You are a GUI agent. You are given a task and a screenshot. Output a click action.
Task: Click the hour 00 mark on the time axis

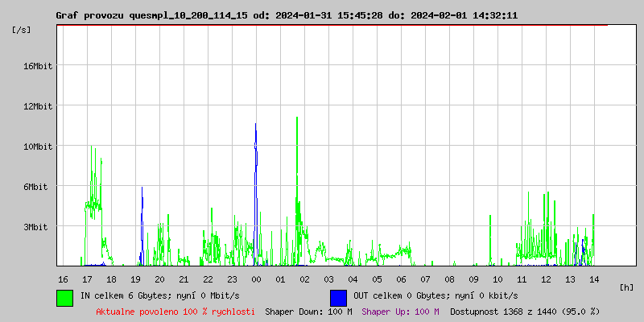(256, 279)
